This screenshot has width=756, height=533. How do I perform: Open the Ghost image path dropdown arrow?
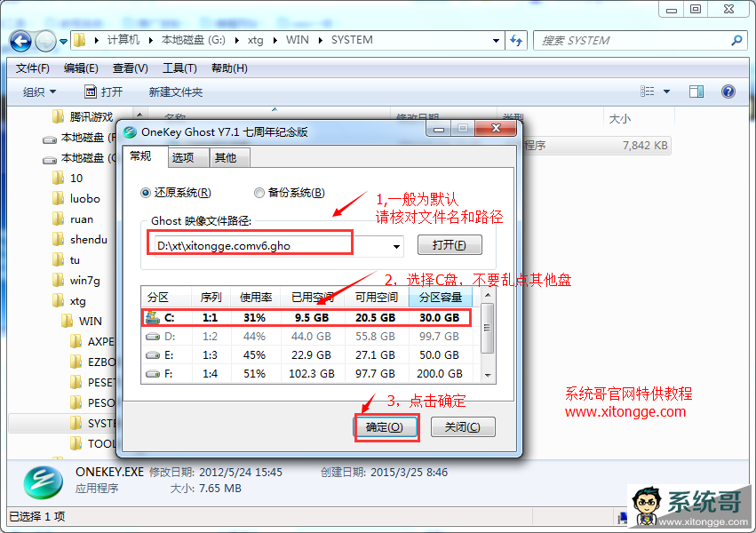(396, 246)
